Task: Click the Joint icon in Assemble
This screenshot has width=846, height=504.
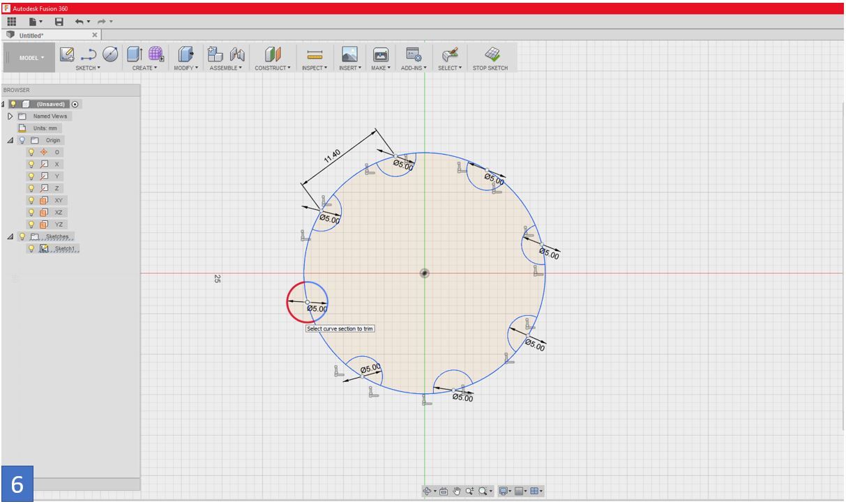Action: click(237, 54)
